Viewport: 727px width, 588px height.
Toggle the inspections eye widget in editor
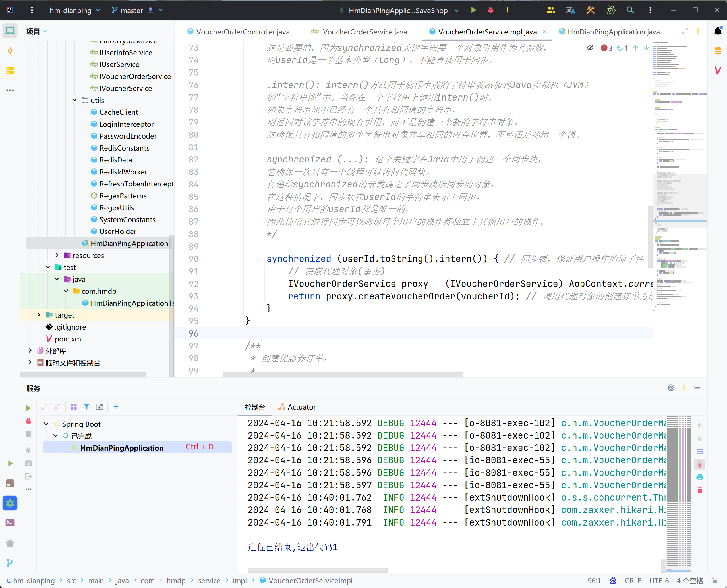point(590,48)
